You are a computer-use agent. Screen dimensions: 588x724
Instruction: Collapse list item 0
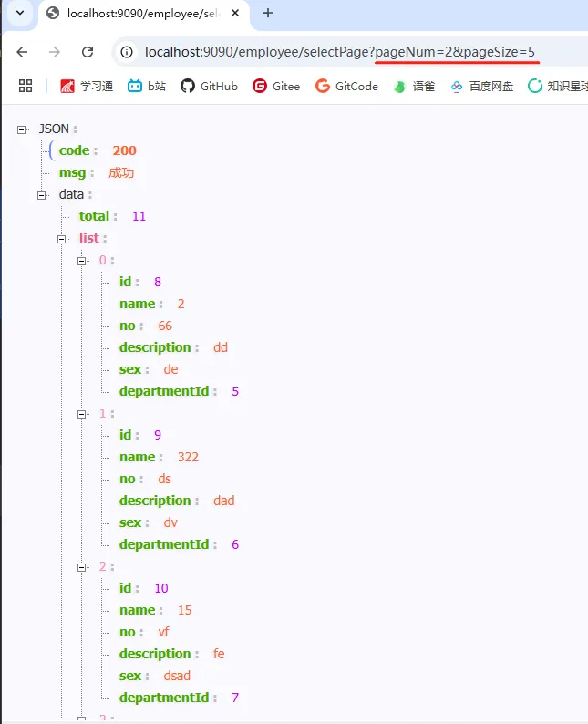pyautogui.click(x=82, y=262)
